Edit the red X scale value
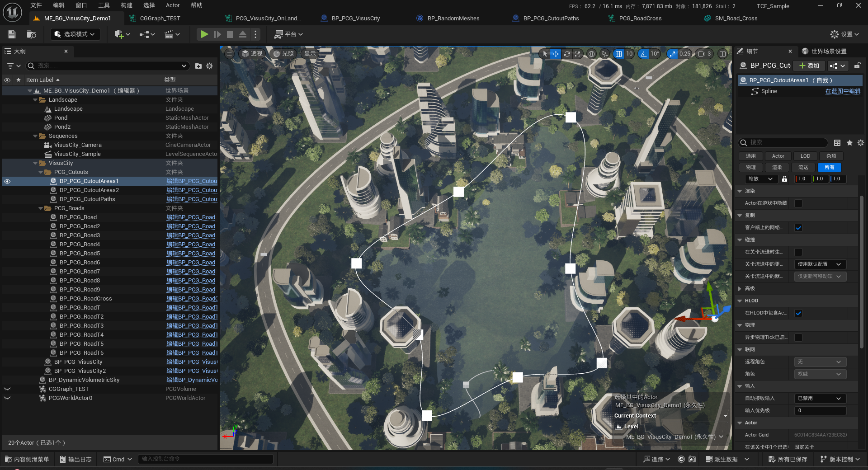Viewport: 868px width, 470px height. [802, 179]
